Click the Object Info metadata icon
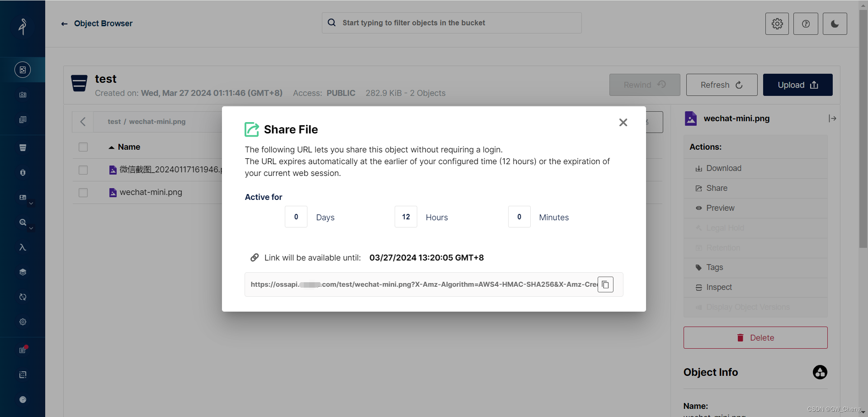The image size is (868, 417). coord(820,372)
